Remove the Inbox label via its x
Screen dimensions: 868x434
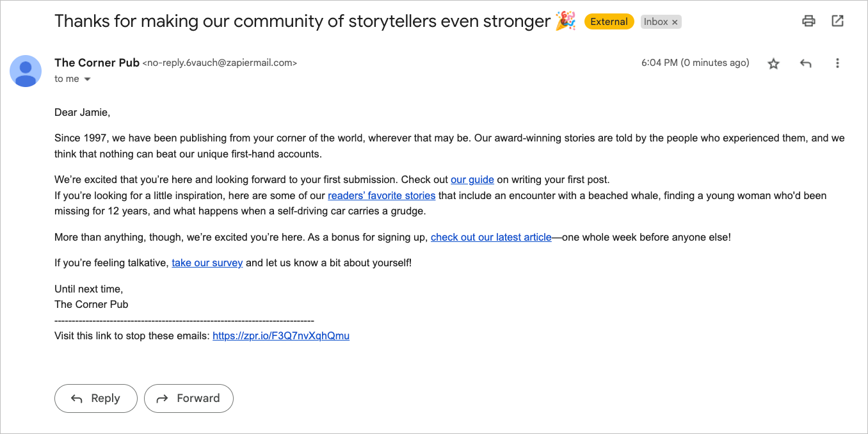tap(675, 22)
